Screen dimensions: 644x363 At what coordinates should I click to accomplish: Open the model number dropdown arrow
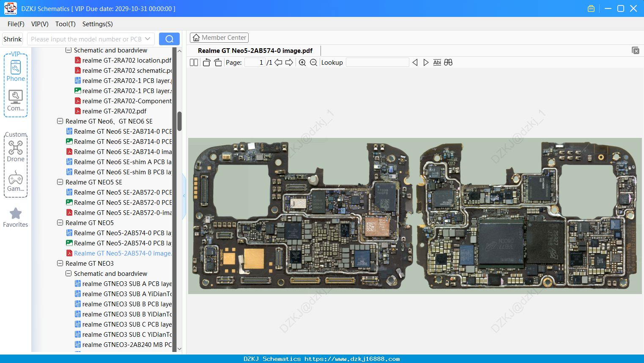(x=148, y=39)
